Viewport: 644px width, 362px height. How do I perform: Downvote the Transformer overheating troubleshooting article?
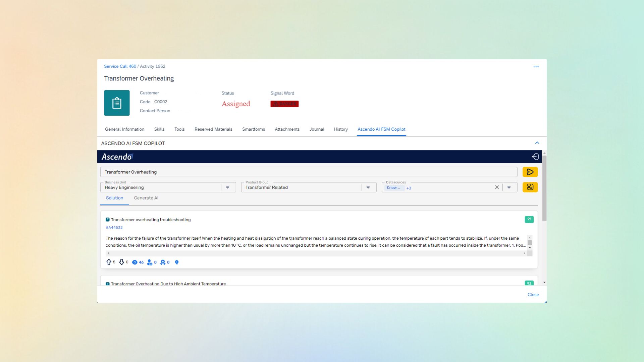tap(122, 262)
